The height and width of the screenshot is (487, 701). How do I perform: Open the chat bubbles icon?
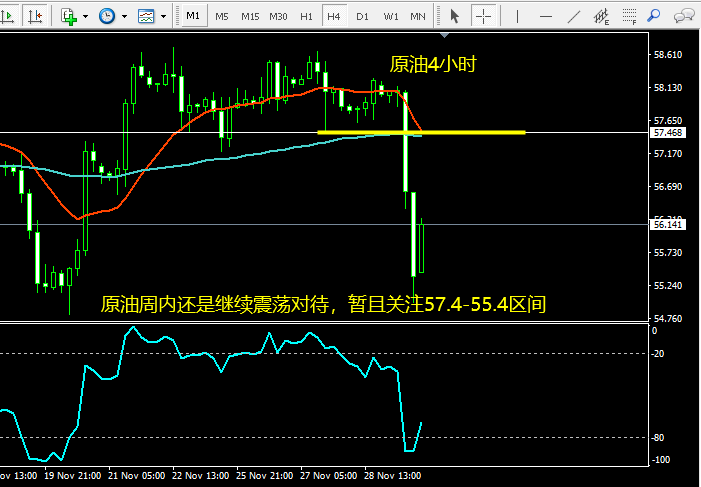[684, 17]
